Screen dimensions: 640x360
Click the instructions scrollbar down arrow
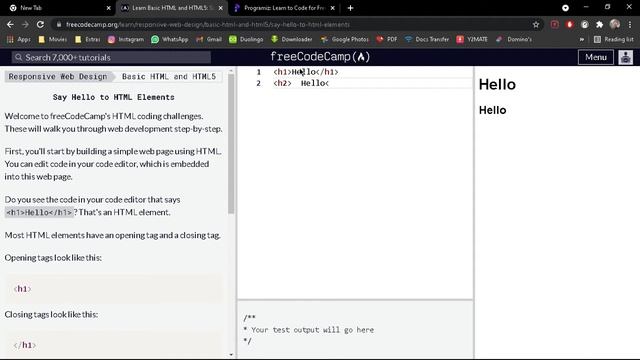[x=231, y=355]
